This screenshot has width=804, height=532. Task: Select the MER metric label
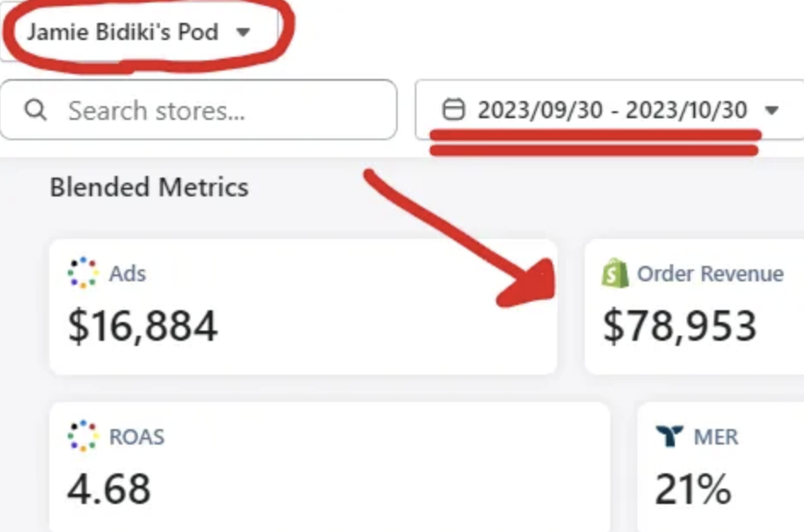(x=716, y=437)
